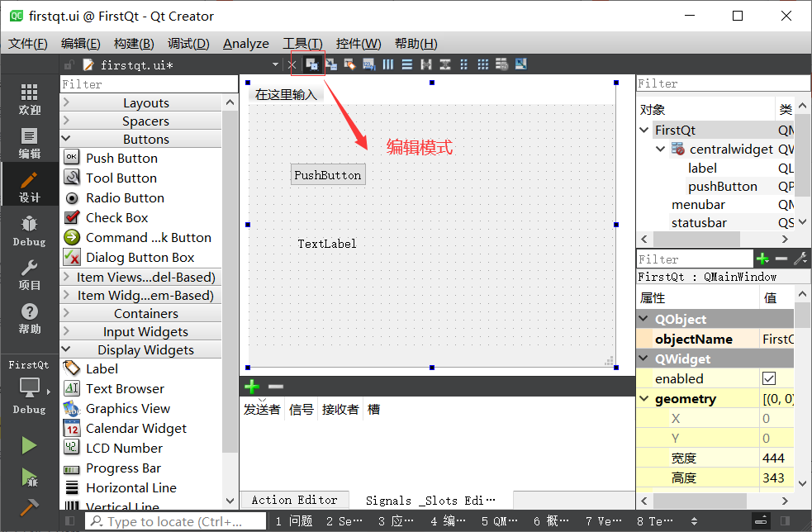Image resolution: width=812 pixels, height=532 pixels.
Task: Toggle the enabled property checkbox
Action: (769, 378)
